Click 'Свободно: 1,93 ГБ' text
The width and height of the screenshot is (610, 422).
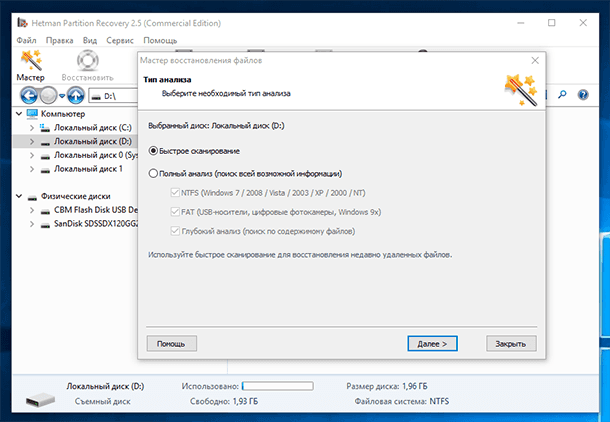224,401
